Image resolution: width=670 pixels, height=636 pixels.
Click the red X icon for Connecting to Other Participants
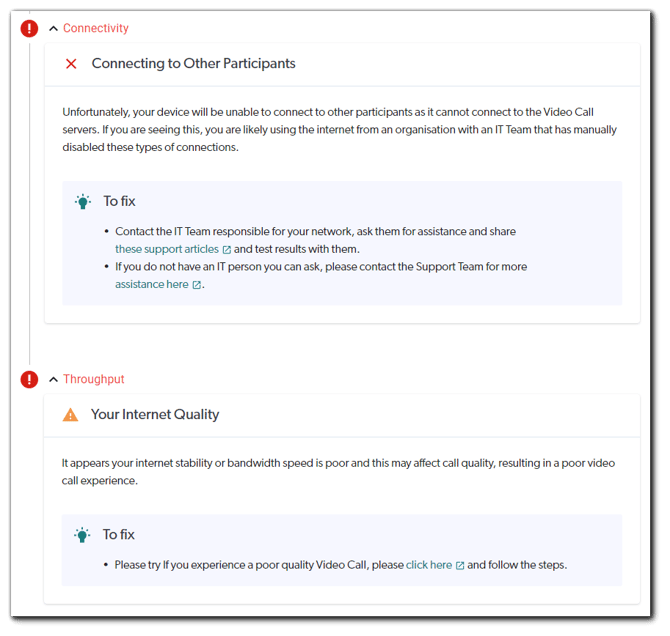(x=71, y=64)
